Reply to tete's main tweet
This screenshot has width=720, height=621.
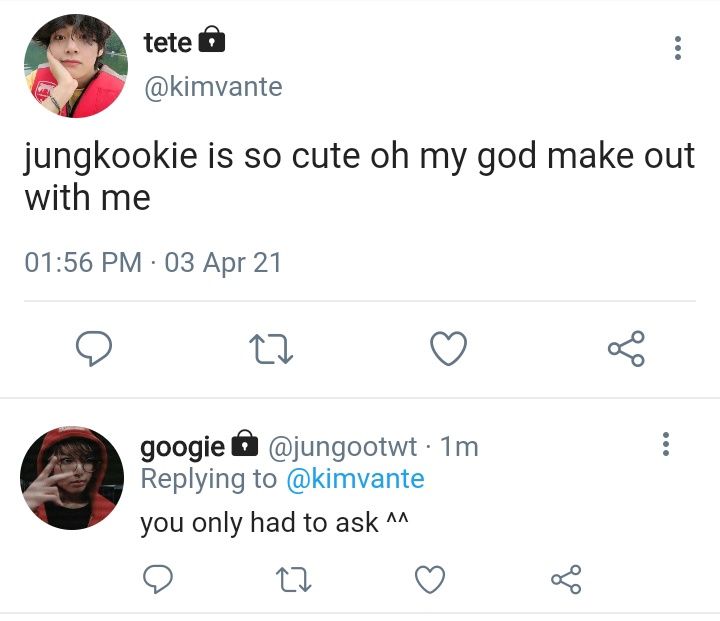coord(94,348)
